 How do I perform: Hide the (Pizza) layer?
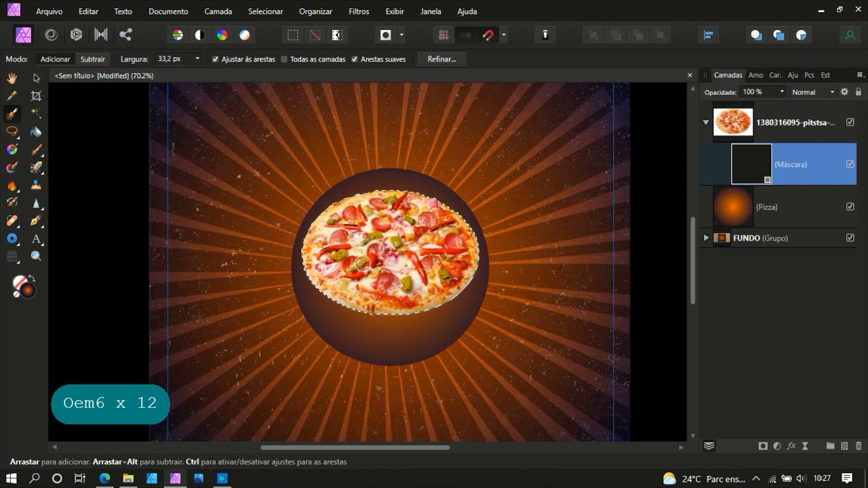(850, 207)
